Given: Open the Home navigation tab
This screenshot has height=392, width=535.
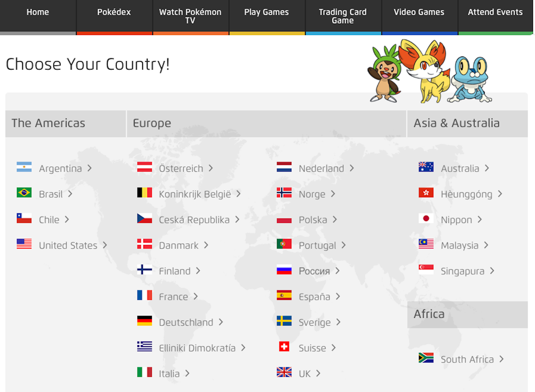Looking at the screenshot, I should pyautogui.click(x=38, y=17).
